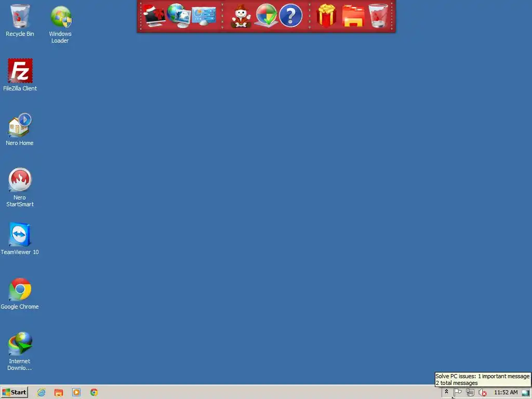Select the TeamViewer 10 shortcut

(20, 238)
